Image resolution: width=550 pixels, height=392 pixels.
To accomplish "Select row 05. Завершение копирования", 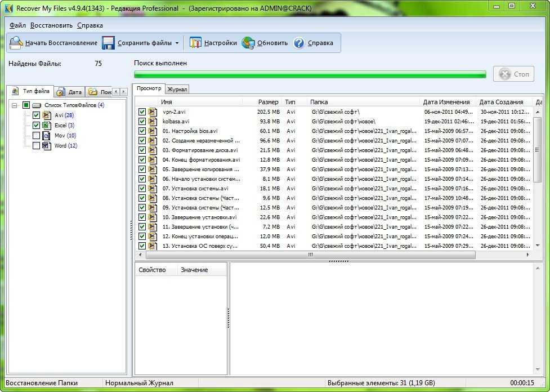I will [334, 170].
